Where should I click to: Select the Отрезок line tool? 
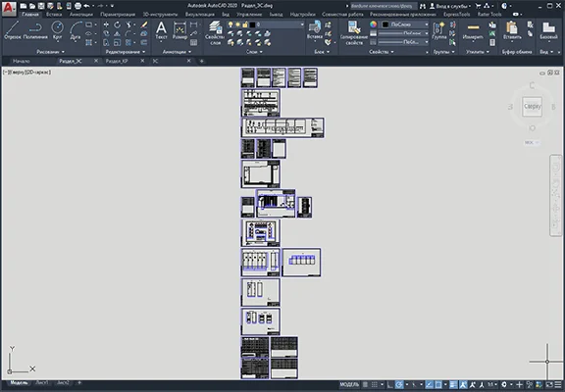click(x=12, y=30)
